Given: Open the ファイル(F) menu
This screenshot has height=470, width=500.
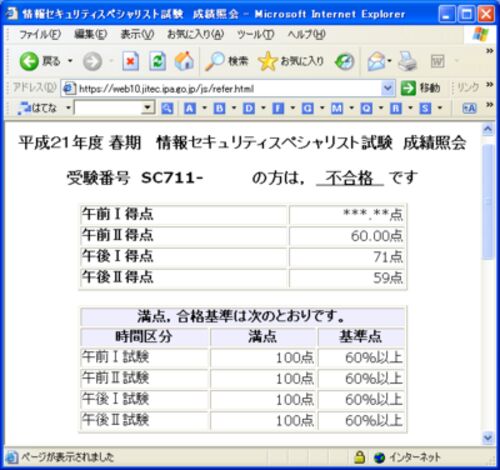Looking at the screenshot, I should [40, 34].
